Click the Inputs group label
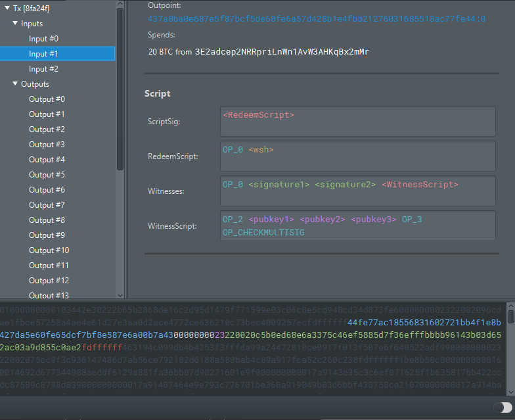 point(32,24)
